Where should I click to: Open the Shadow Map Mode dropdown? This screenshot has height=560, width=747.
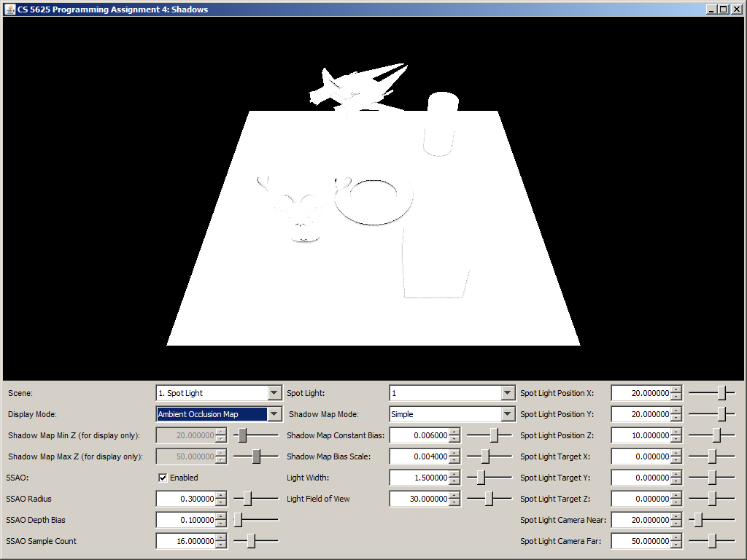pos(508,414)
